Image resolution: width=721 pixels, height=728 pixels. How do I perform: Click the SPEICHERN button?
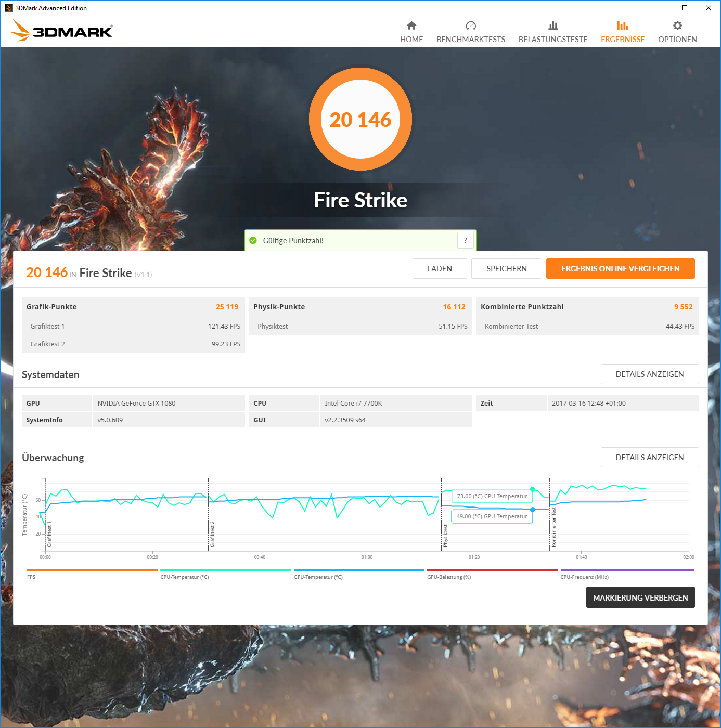click(507, 269)
